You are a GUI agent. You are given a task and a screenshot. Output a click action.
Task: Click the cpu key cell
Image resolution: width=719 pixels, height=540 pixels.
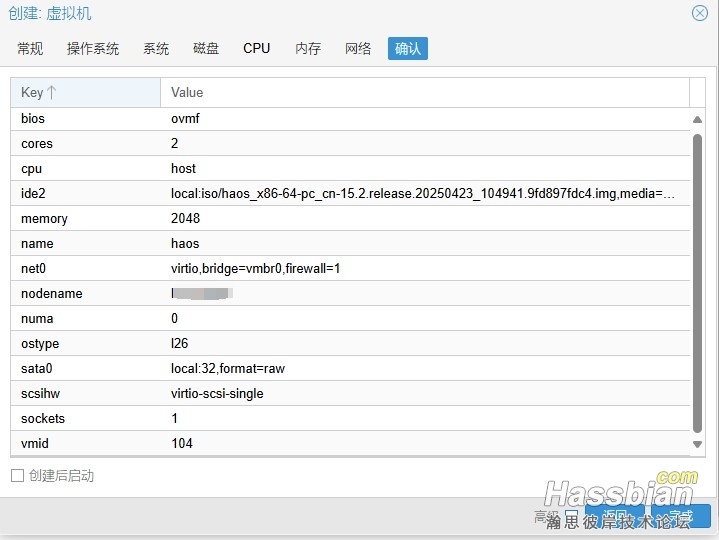coord(85,169)
